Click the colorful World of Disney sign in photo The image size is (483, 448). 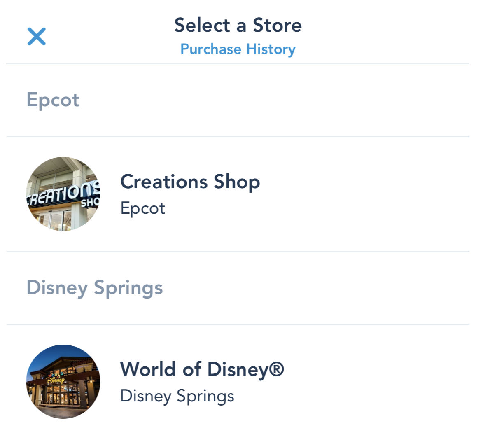coord(56,378)
